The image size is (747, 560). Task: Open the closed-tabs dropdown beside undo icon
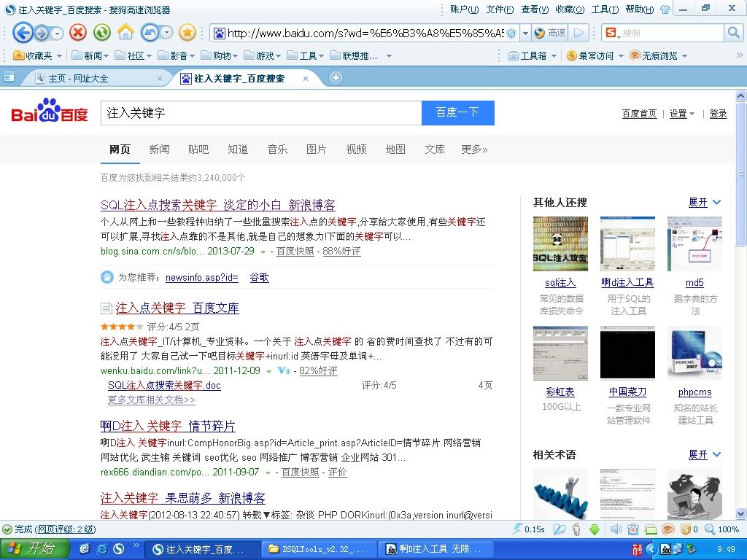[x=167, y=33]
